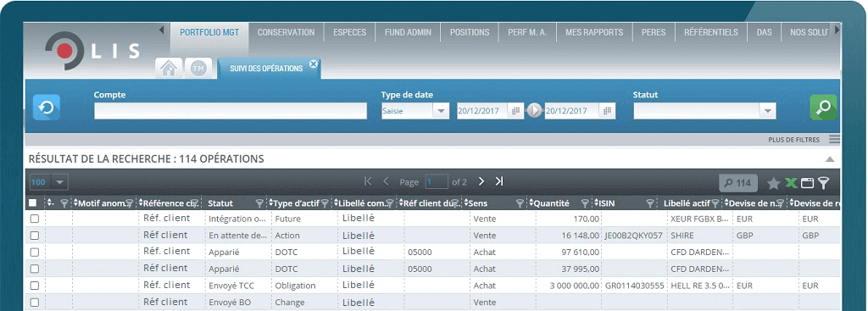
Task: Click the star favorites icon
Action: coord(773,183)
